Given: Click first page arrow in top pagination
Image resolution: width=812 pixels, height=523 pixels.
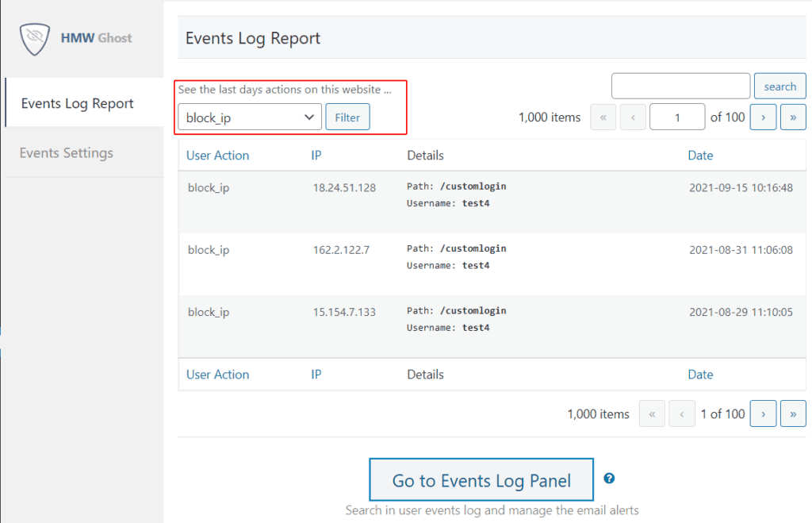Looking at the screenshot, I should coord(603,117).
